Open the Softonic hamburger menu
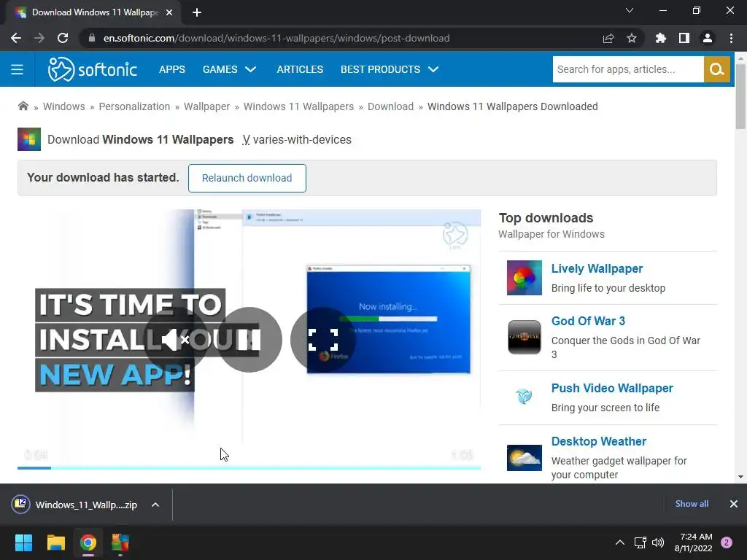Image resolution: width=747 pixels, height=560 pixels. pos(18,69)
